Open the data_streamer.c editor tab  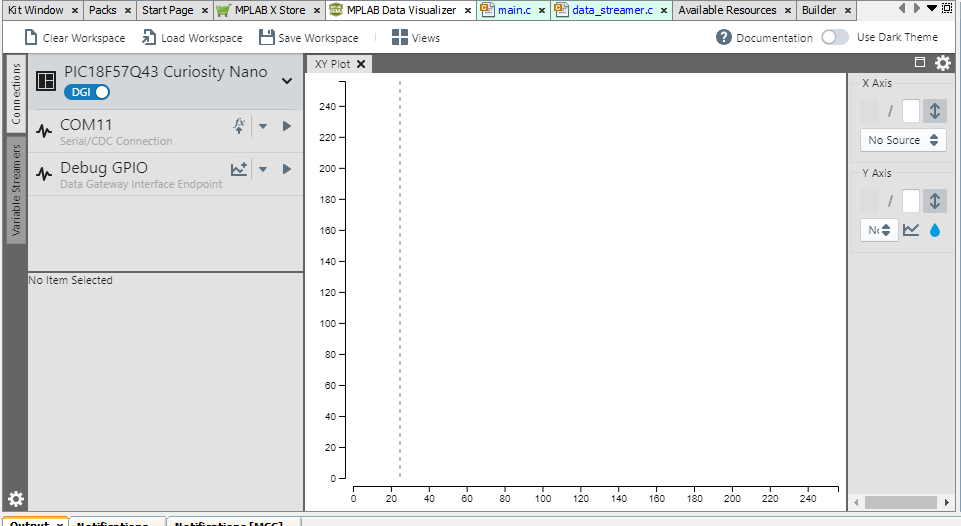point(612,10)
